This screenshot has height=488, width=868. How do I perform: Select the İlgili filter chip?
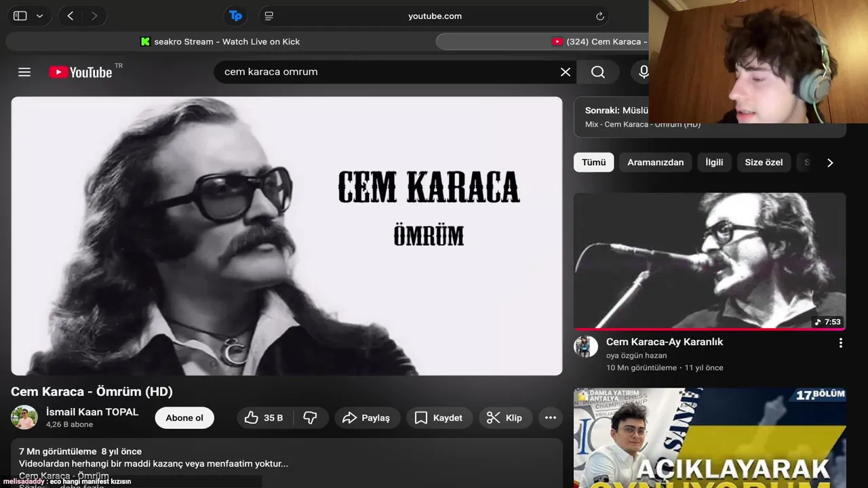[x=714, y=162]
